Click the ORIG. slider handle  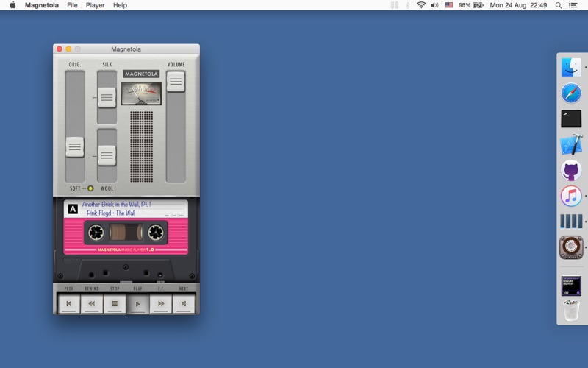75,146
